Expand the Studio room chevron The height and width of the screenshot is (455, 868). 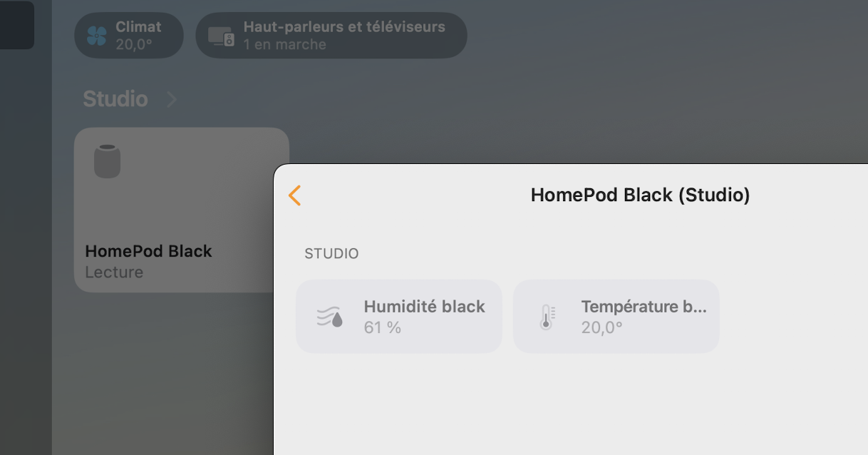click(171, 99)
